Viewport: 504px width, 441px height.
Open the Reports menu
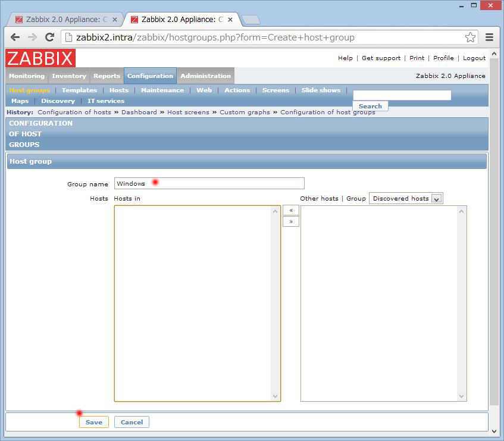107,76
